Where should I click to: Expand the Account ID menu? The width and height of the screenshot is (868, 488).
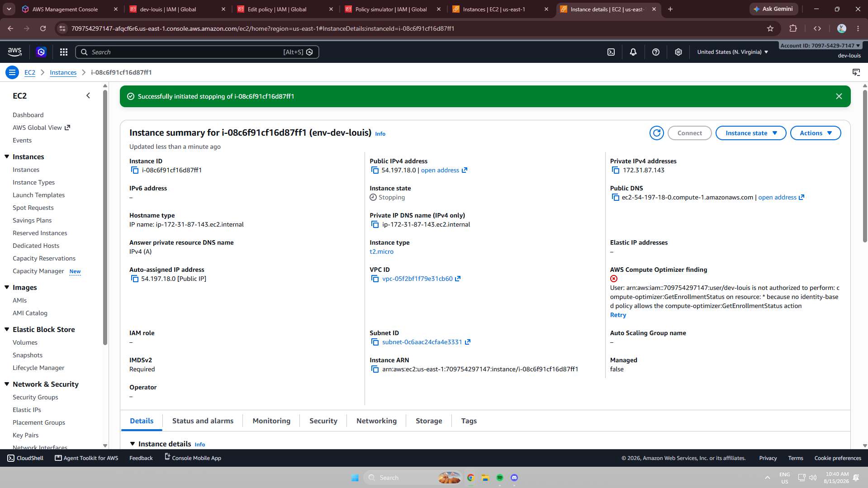[x=821, y=46]
